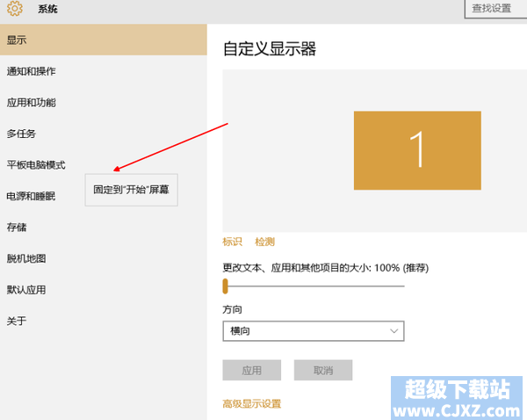Click the 查找设置 search field
The image size is (527, 420).
[495, 9]
